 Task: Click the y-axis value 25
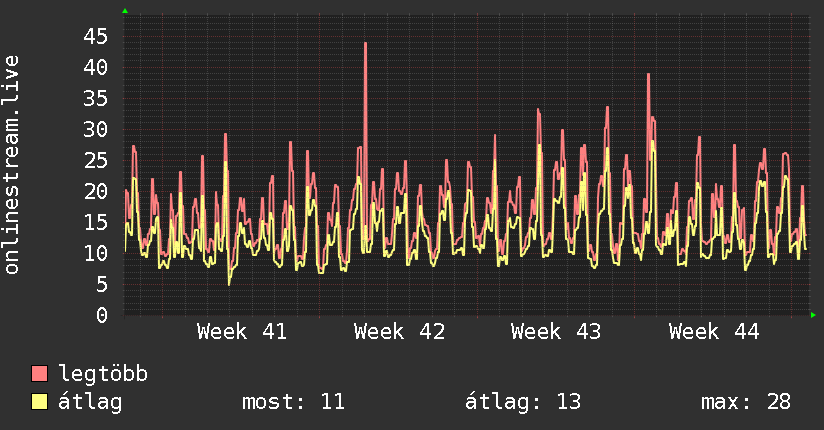(x=96, y=160)
